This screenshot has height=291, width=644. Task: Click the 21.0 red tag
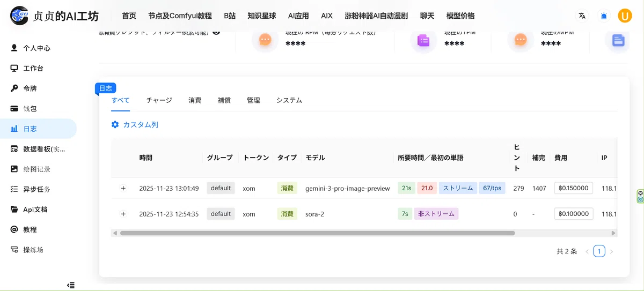(427, 188)
